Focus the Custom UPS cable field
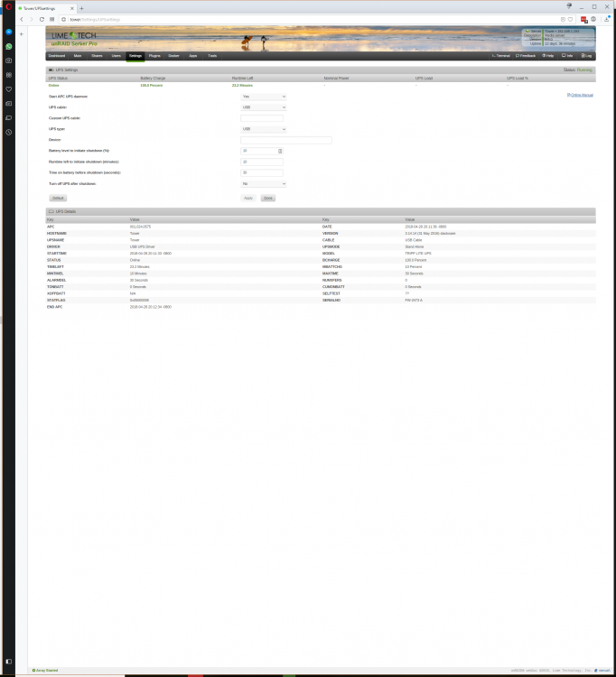 [262, 118]
